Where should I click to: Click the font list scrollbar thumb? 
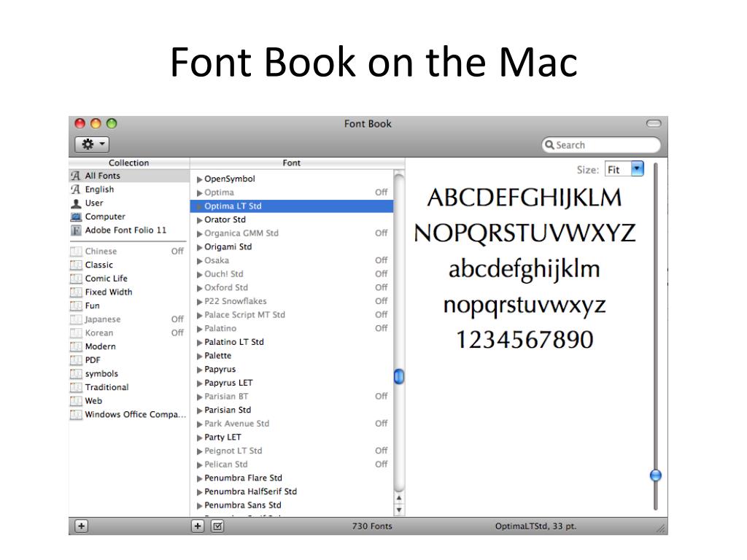399,377
